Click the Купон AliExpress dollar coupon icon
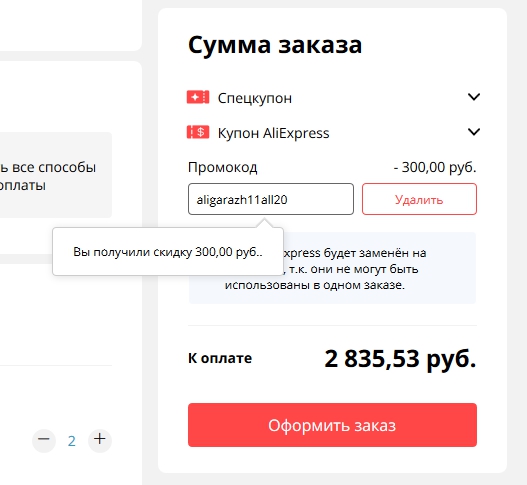The image size is (527, 485). [x=198, y=132]
